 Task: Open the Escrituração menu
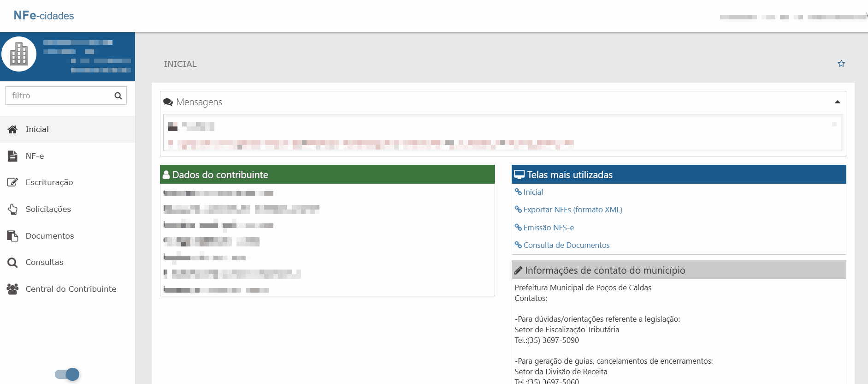[67, 182]
